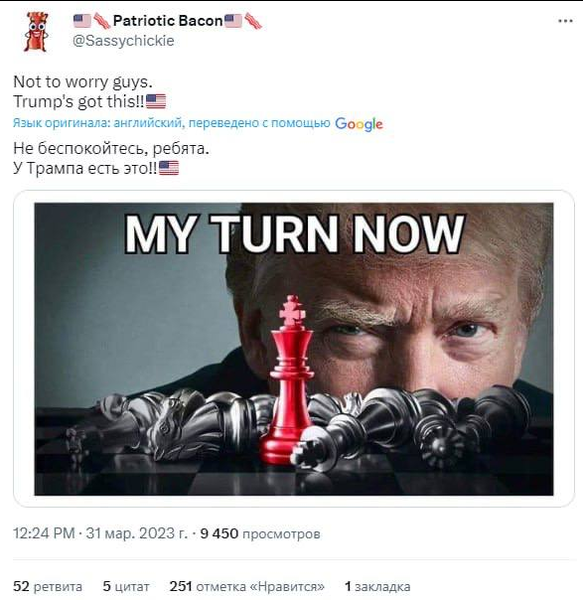View the 9 450 просмотров count

pyautogui.click(x=260, y=533)
